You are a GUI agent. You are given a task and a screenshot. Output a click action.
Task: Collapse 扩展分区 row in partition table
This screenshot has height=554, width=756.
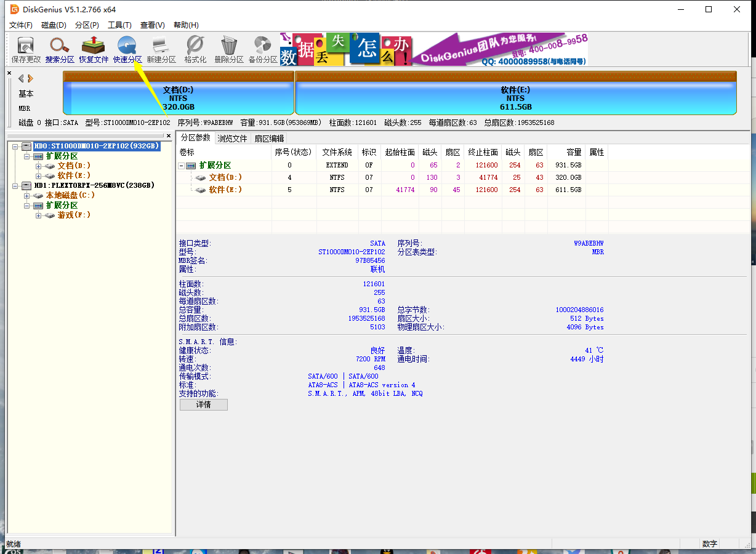coord(182,166)
